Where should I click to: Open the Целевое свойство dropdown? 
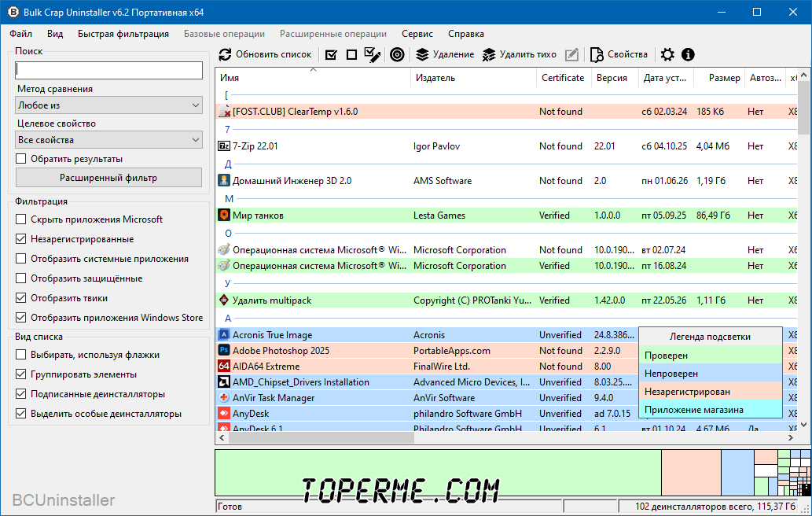(x=108, y=140)
